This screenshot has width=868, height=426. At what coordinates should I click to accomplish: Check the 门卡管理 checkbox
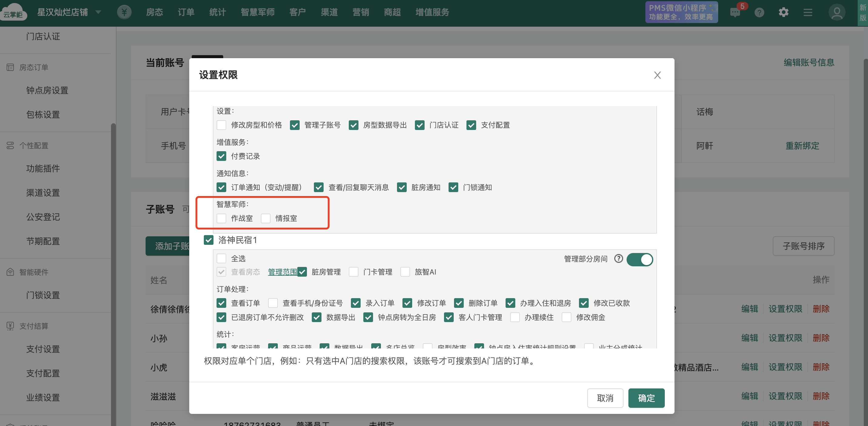[x=353, y=272]
